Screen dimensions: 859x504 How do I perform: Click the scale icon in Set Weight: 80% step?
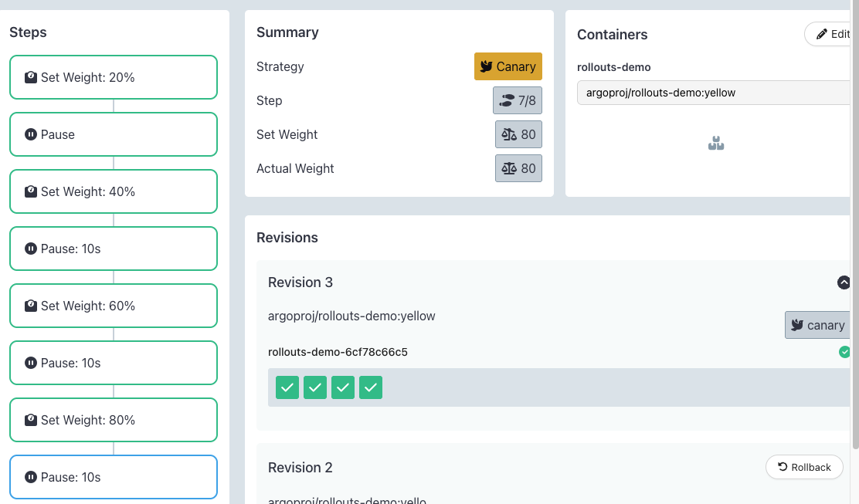pos(31,420)
